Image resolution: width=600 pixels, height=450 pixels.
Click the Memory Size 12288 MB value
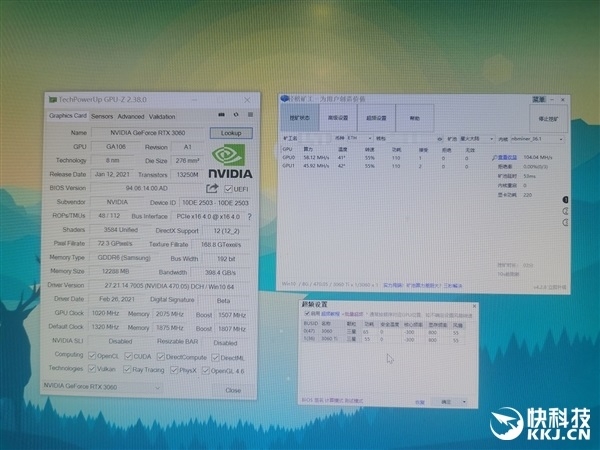point(116,271)
